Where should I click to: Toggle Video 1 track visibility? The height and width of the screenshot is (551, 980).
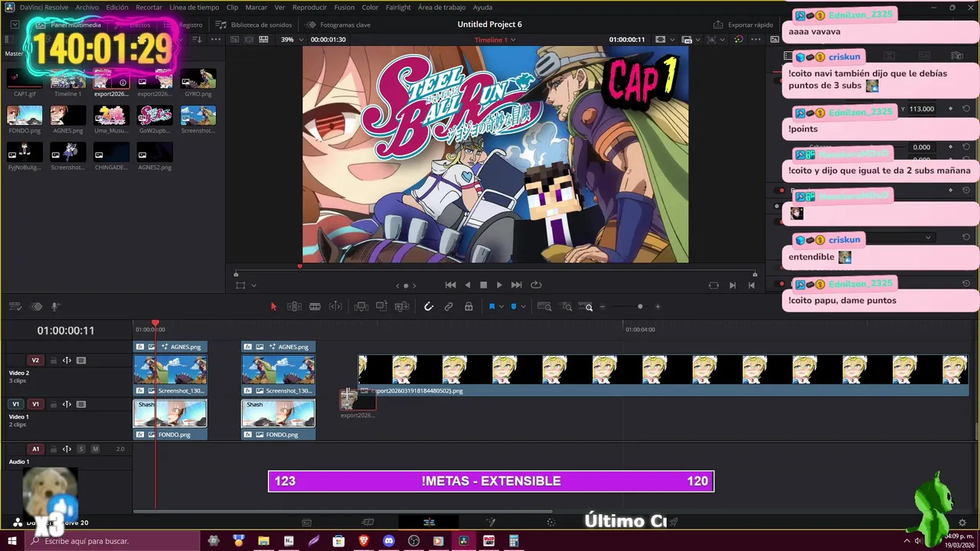point(81,404)
